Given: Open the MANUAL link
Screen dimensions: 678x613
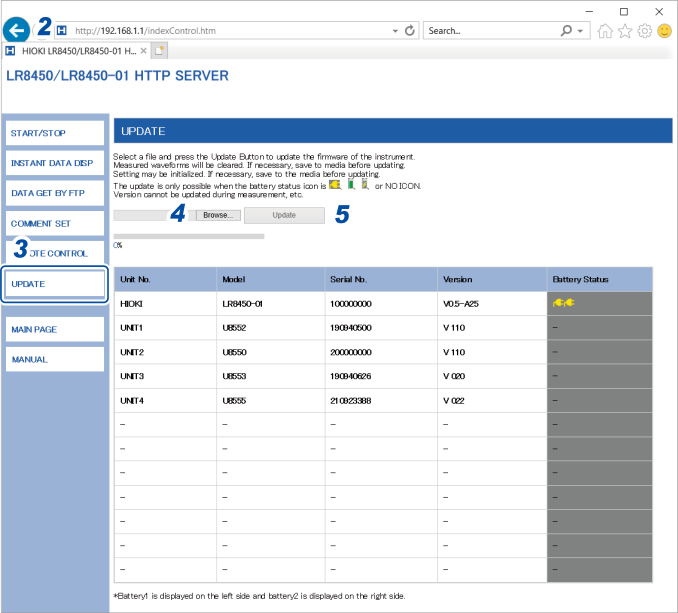Looking at the screenshot, I should point(55,359).
